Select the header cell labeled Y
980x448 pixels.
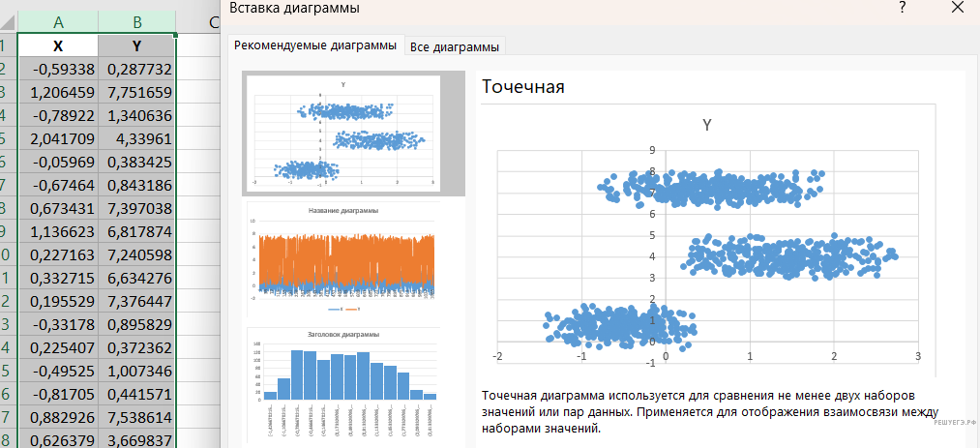click(x=137, y=46)
